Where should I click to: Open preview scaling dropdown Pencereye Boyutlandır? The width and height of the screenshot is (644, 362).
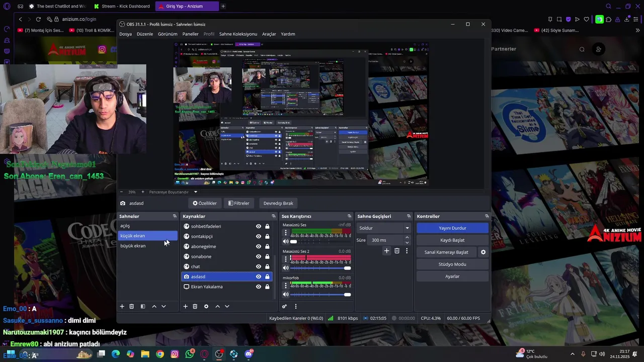(173, 192)
